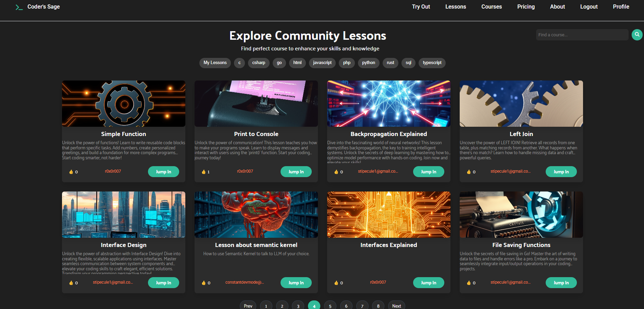This screenshot has height=309, width=644.
Task: Like the Interface Design thumbs-up icon
Action: tap(71, 283)
